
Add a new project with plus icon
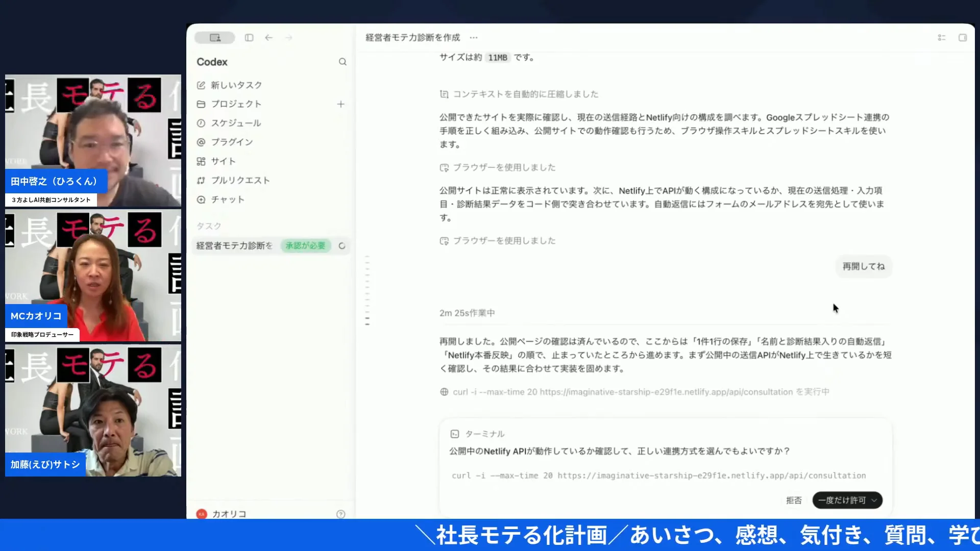[x=341, y=104]
